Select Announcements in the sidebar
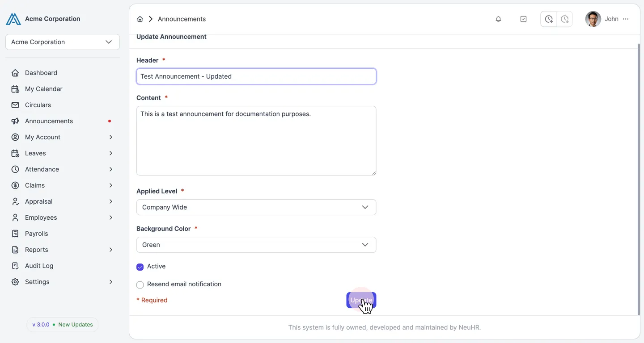Screen dimensions: 644x343 pos(63,121)
